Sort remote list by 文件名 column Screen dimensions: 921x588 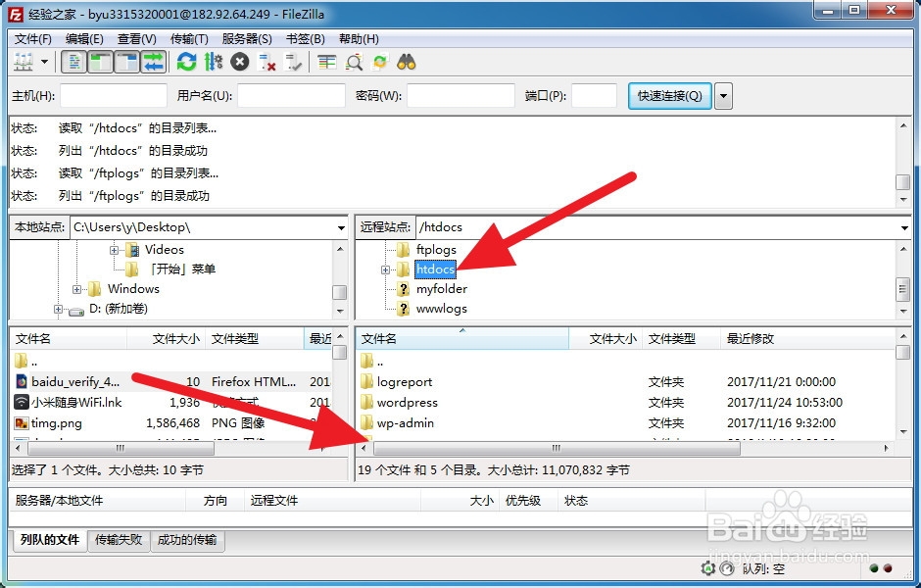pyautogui.click(x=462, y=338)
